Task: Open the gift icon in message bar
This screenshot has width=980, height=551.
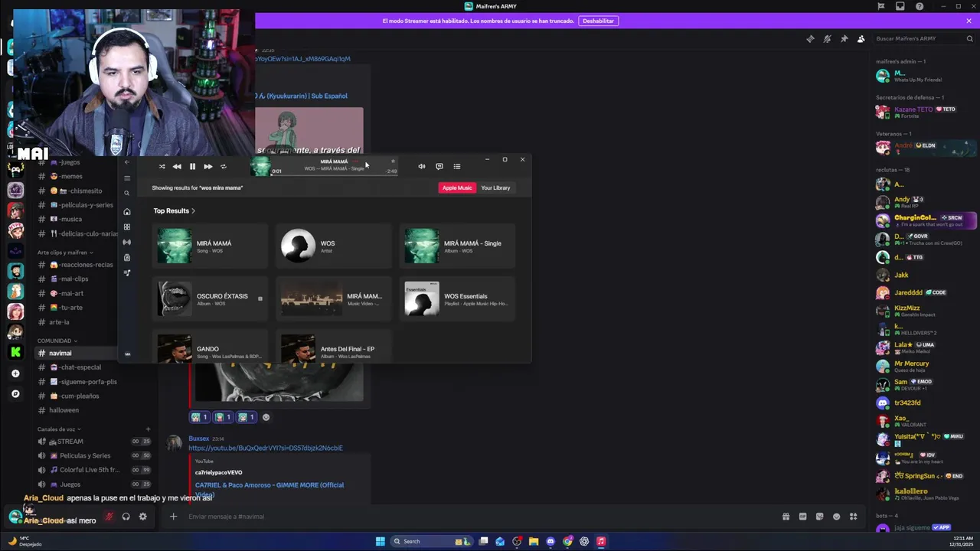Action: [786, 517]
